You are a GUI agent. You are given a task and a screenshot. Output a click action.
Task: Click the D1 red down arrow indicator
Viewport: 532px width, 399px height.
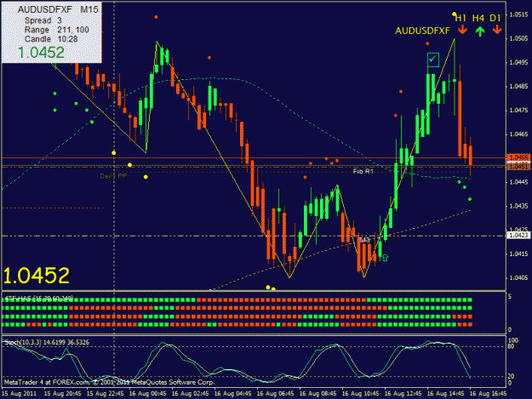(497, 30)
